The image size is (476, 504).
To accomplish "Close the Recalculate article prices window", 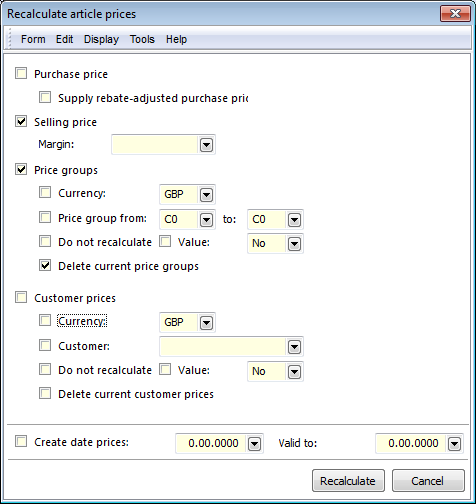I will [x=455, y=14].
